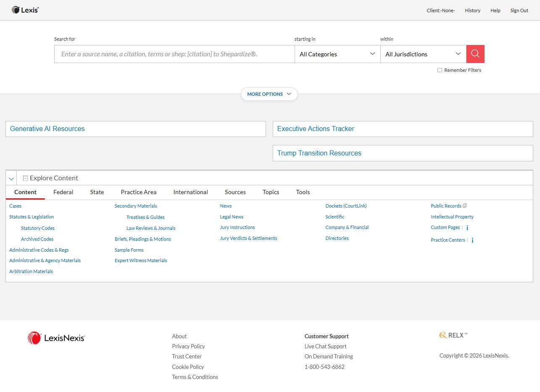Screen dimensions: 540x392
Task: Switch to the Federal tab
Action: (63, 192)
